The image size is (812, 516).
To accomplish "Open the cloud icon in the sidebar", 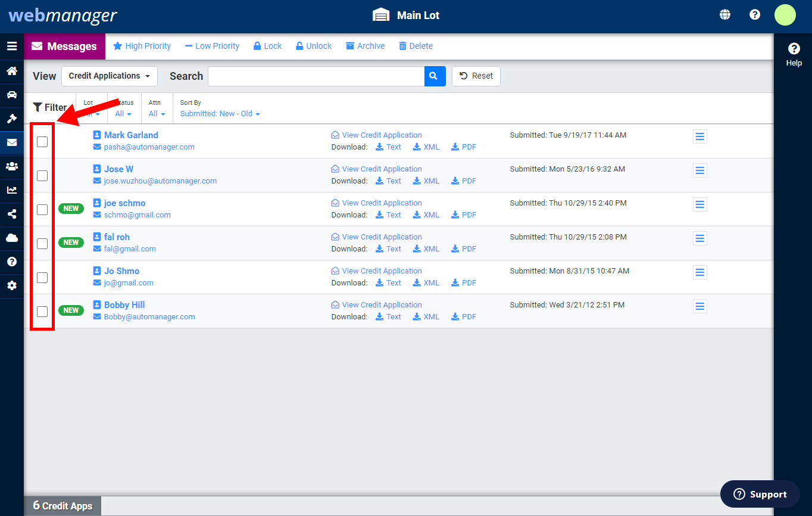I will point(12,238).
